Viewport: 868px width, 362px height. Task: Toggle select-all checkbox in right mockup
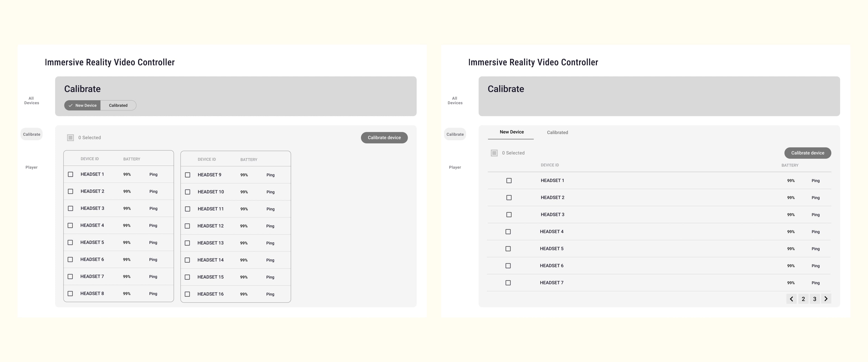(494, 153)
